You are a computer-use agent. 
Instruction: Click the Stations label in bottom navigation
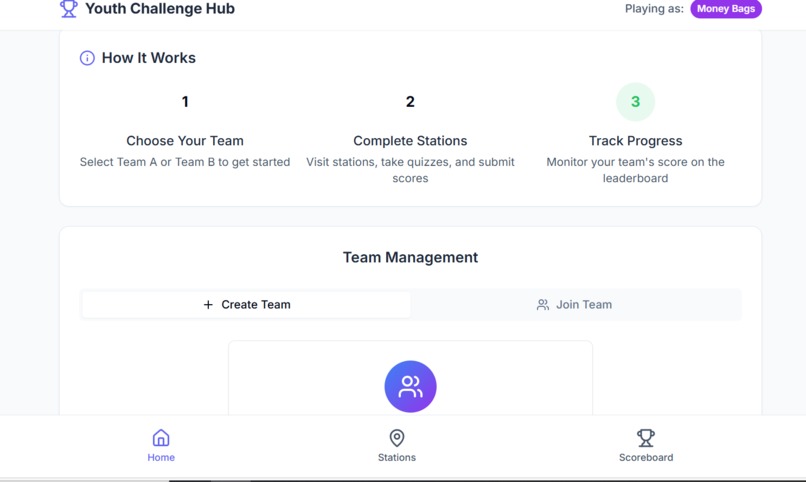pyautogui.click(x=397, y=457)
